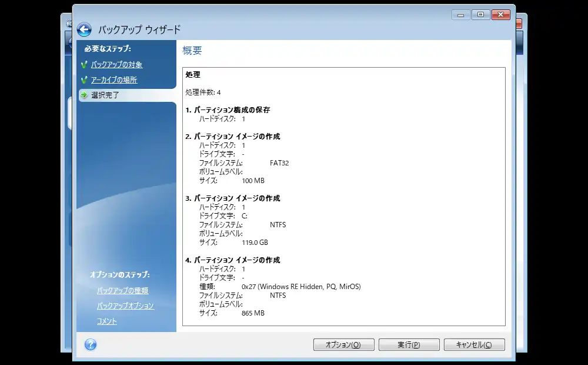Minimize the backup wizard window
Screen dimensions: 588x365
pyautogui.click(x=460, y=15)
